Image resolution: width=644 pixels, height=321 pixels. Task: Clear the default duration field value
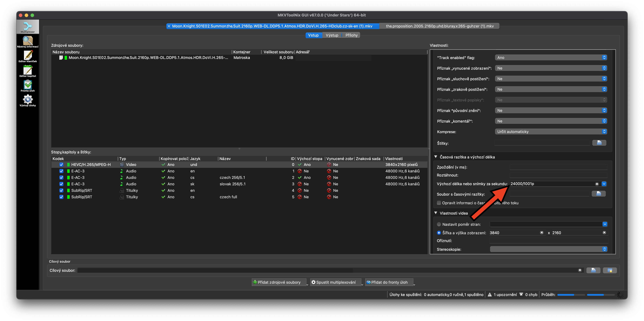(597, 184)
